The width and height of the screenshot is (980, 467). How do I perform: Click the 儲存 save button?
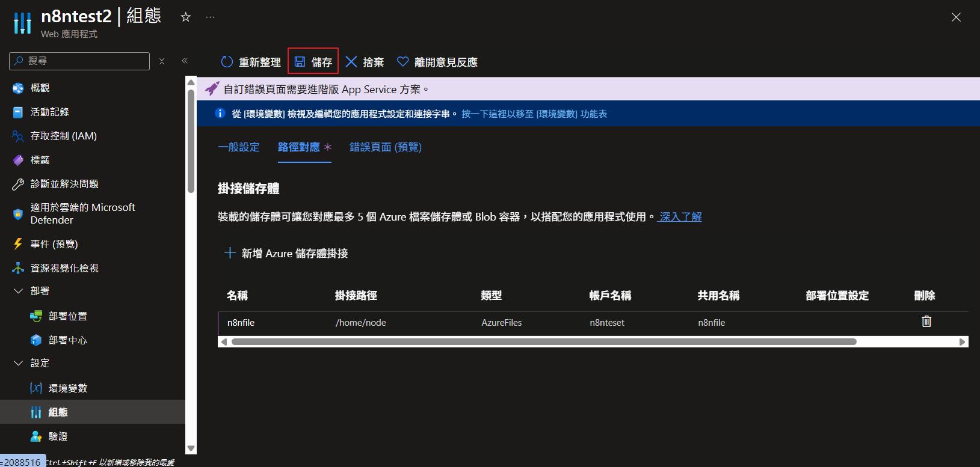(x=313, y=61)
